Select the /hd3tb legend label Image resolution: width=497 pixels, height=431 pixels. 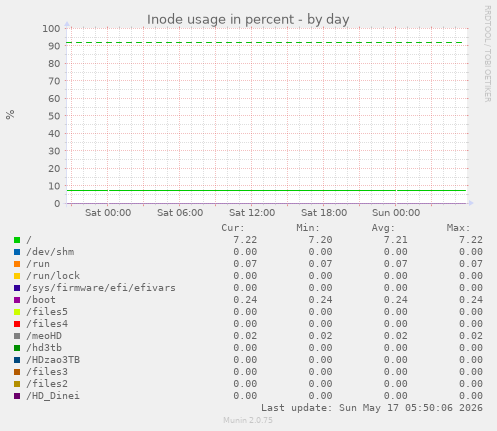pos(44,348)
